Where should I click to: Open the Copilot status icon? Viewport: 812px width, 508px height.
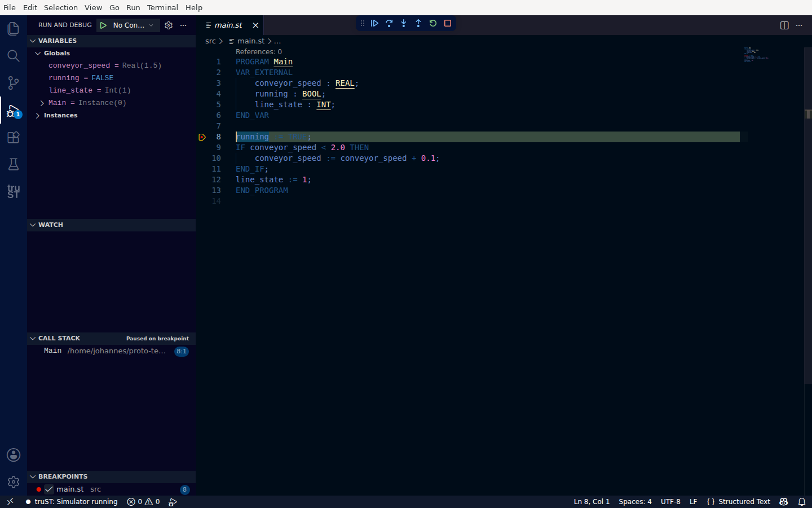(784, 502)
